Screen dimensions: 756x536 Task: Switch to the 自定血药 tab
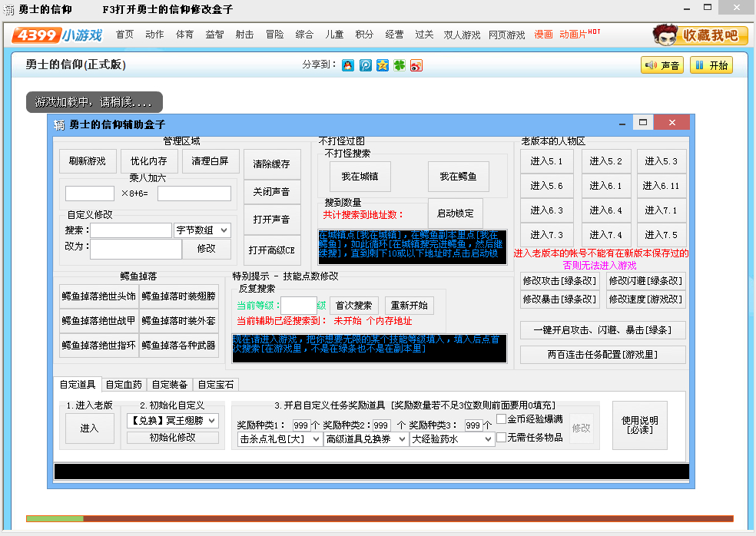[124, 385]
